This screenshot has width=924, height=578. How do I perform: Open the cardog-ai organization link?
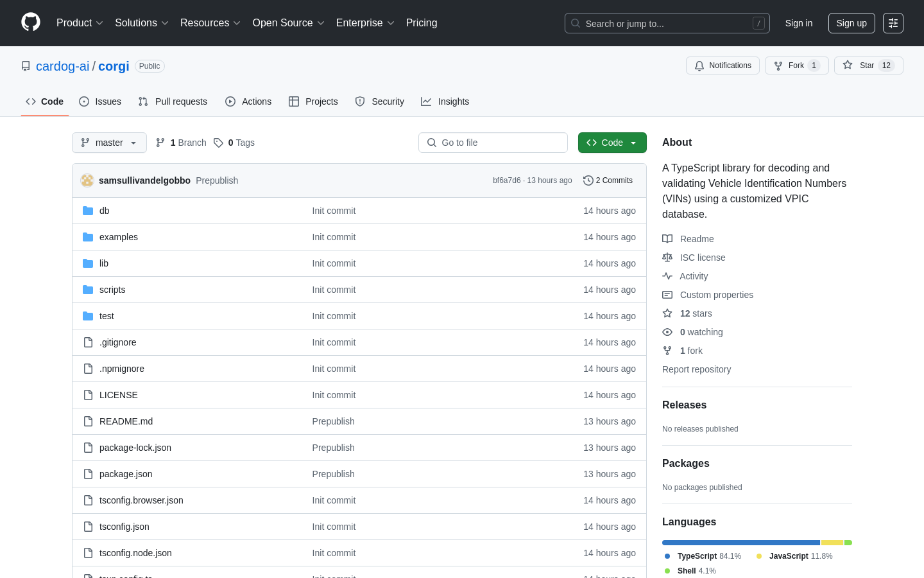coord(63,66)
